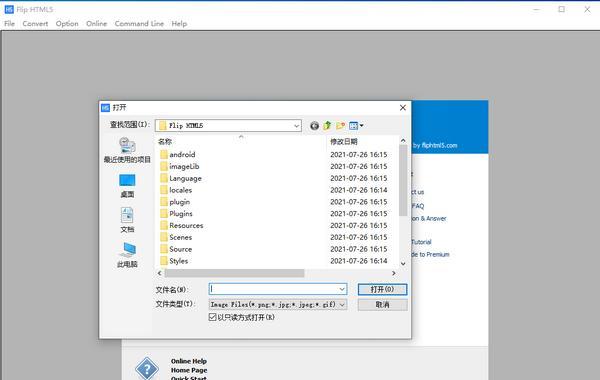This screenshot has width=600, height=380.
Task: Expand the Look in Flip HTML5 folder dropdown
Action: (x=296, y=126)
